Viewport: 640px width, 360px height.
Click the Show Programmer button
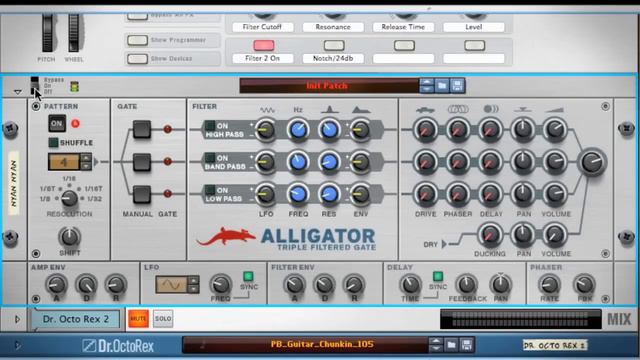138,40
